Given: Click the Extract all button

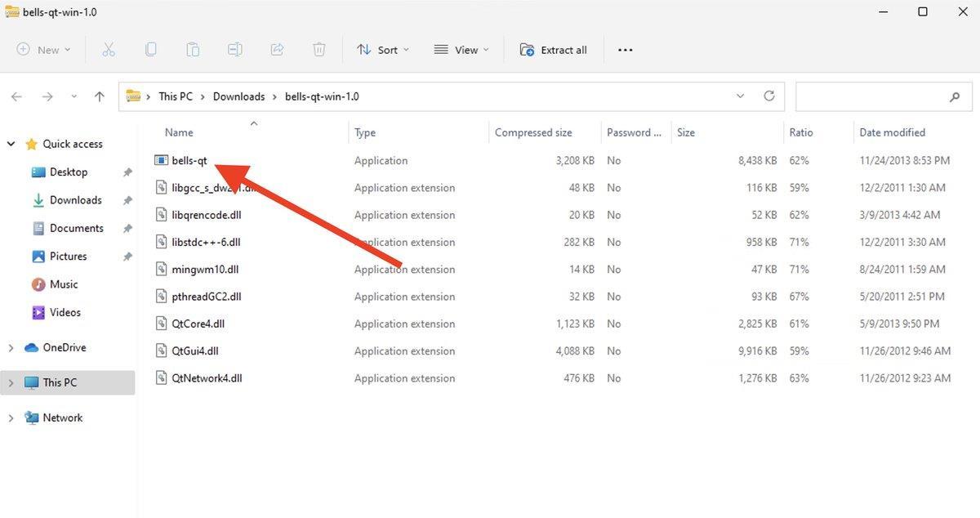Looking at the screenshot, I should (554, 50).
